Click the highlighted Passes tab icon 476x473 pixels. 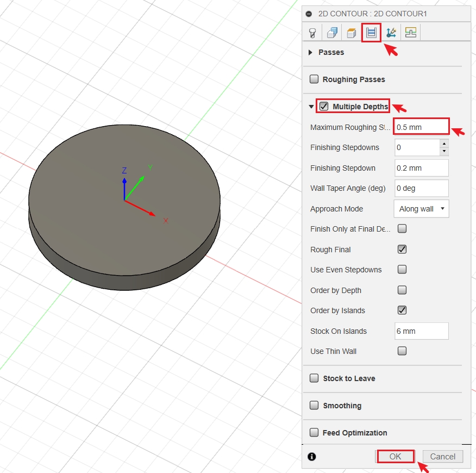pos(372,32)
